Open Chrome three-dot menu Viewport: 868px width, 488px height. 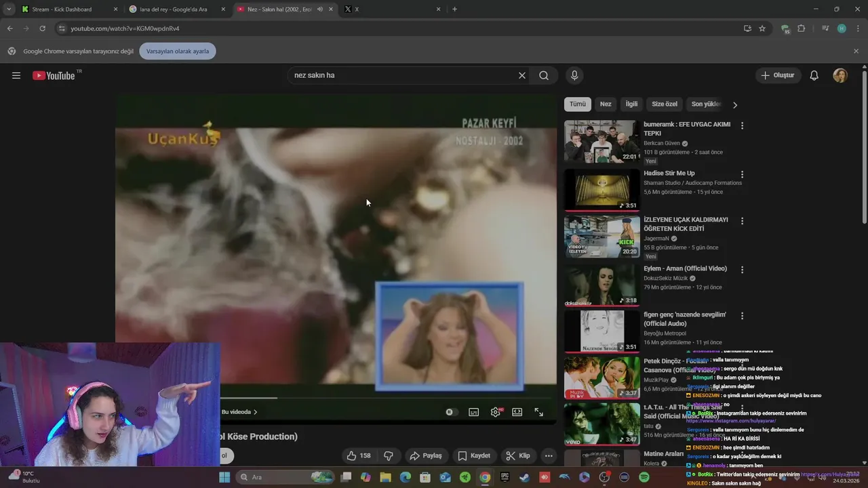(858, 28)
